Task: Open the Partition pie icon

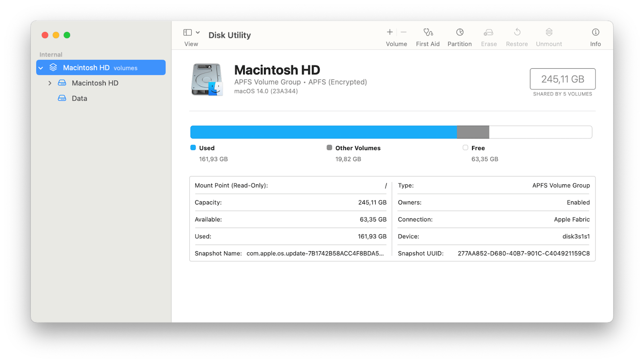Action: tap(460, 32)
